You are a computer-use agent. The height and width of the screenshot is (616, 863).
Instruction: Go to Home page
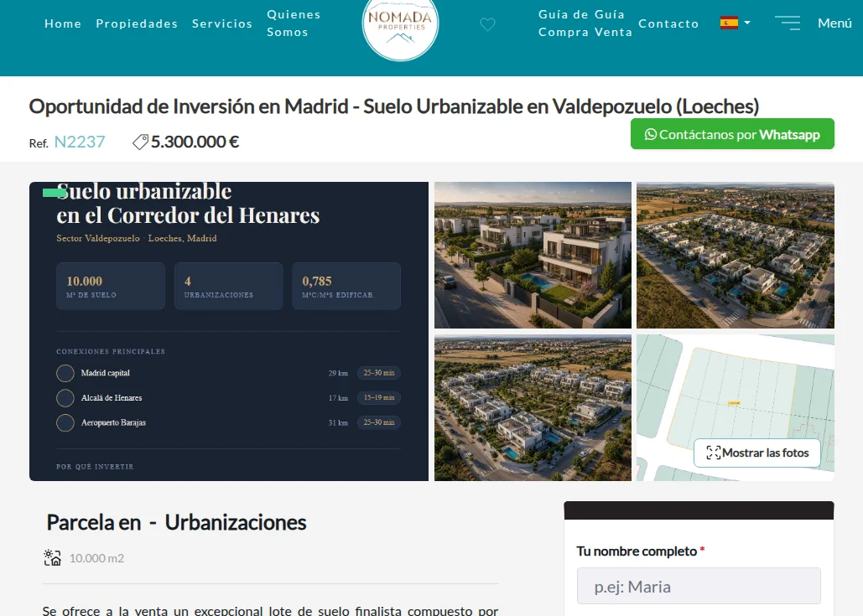click(x=63, y=23)
